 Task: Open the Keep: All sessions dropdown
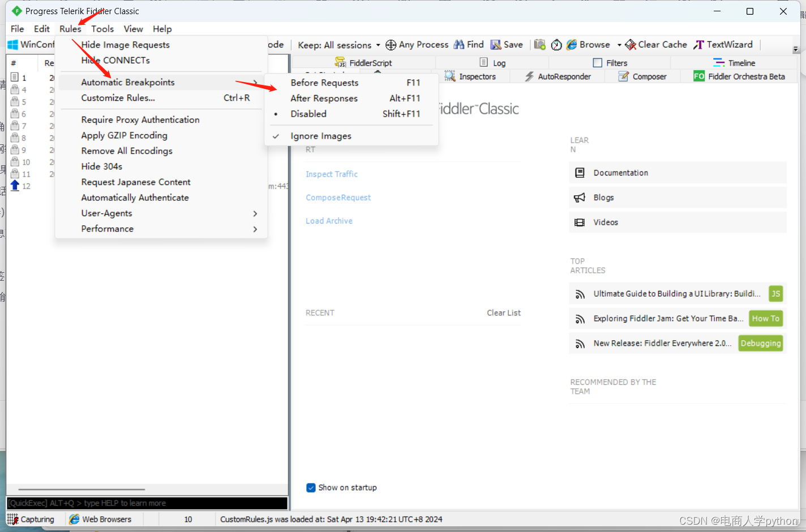[339, 45]
